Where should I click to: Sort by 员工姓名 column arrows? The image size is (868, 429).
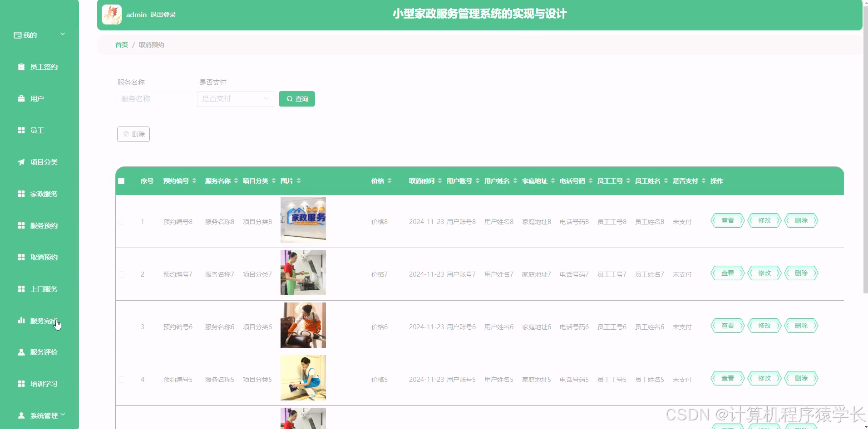[666, 180]
